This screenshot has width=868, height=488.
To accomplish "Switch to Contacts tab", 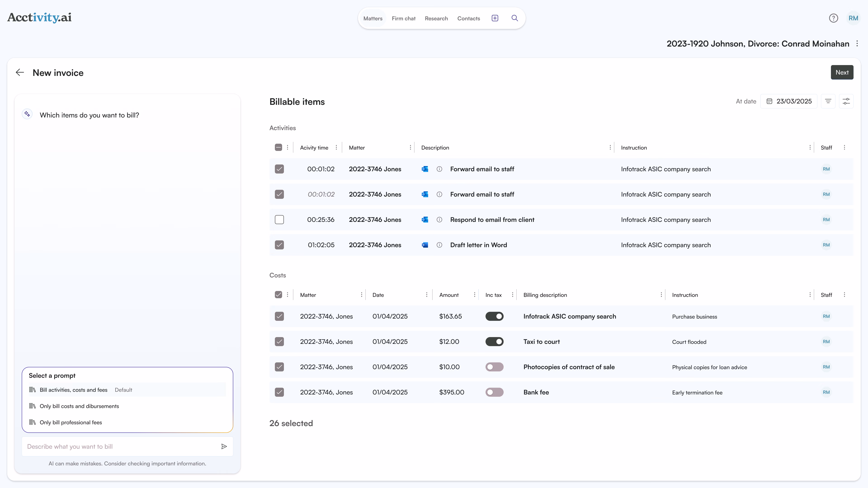I will tap(468, 18).
